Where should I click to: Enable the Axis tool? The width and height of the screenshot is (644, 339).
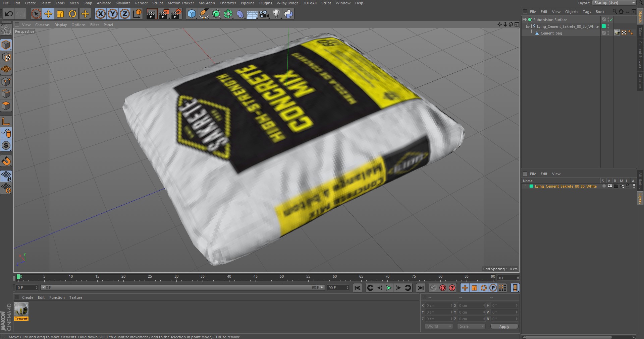[6, 121]
